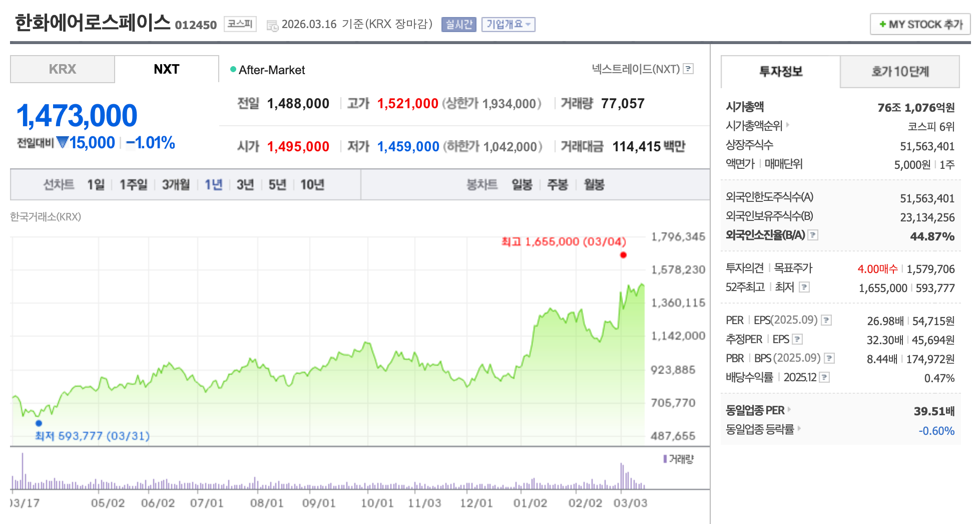
Task: Open the help icon beside PBR BPS(2025.09)
Action: 829,358
